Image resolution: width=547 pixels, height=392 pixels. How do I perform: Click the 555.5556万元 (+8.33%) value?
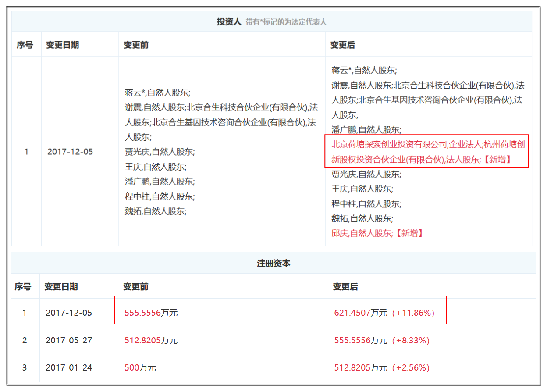coord(382,340)
